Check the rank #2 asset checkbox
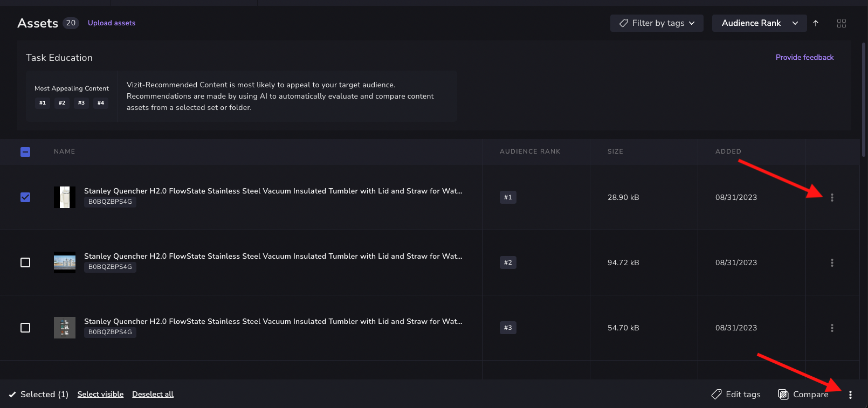 pyautogui.click(x=25, y=262)
